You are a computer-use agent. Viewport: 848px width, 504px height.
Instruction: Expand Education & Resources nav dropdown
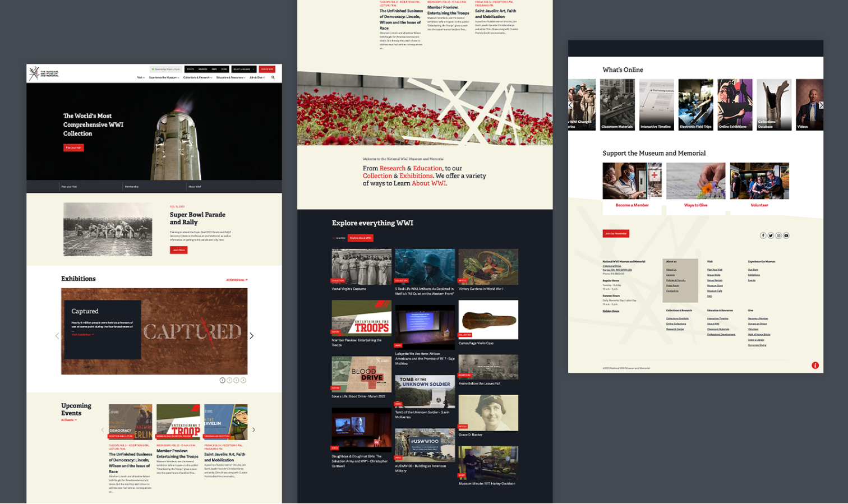pos(231,77)
